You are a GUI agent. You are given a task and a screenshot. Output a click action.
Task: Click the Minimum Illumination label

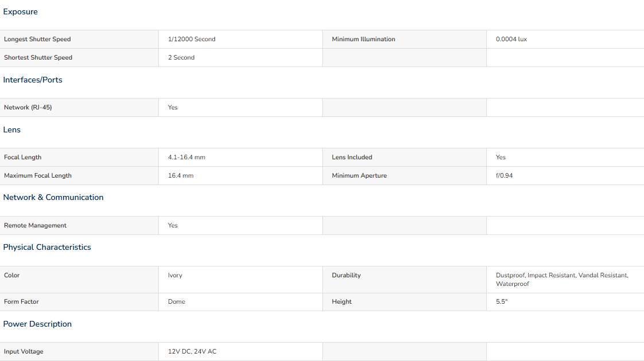[x=364, y=40]
